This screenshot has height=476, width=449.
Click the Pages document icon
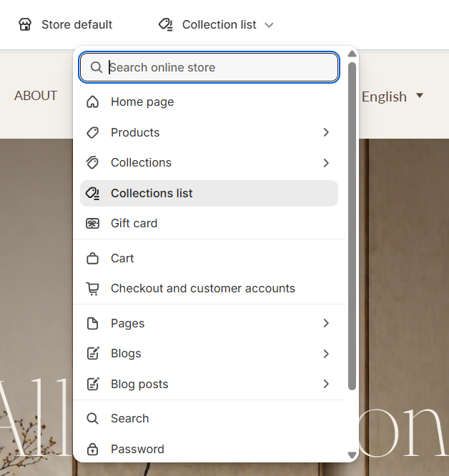[x=93, y=323]
